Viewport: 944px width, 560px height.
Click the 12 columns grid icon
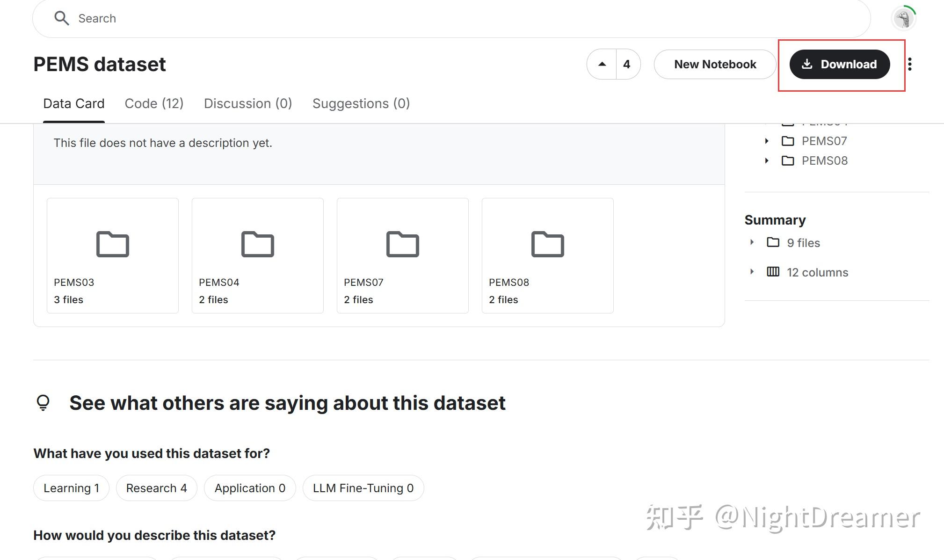(x=773, y=272)
